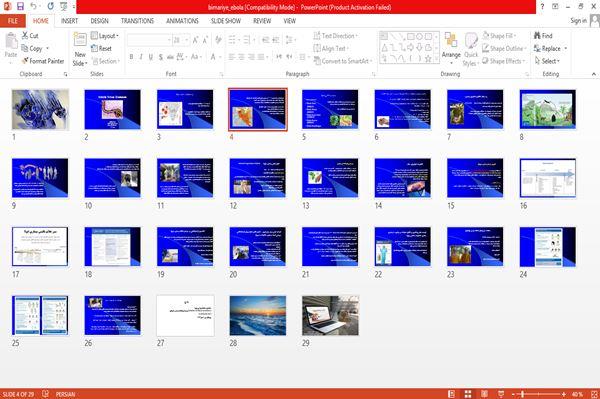Click Sign in link
600x399 pixels.
(x=578, y=21)
